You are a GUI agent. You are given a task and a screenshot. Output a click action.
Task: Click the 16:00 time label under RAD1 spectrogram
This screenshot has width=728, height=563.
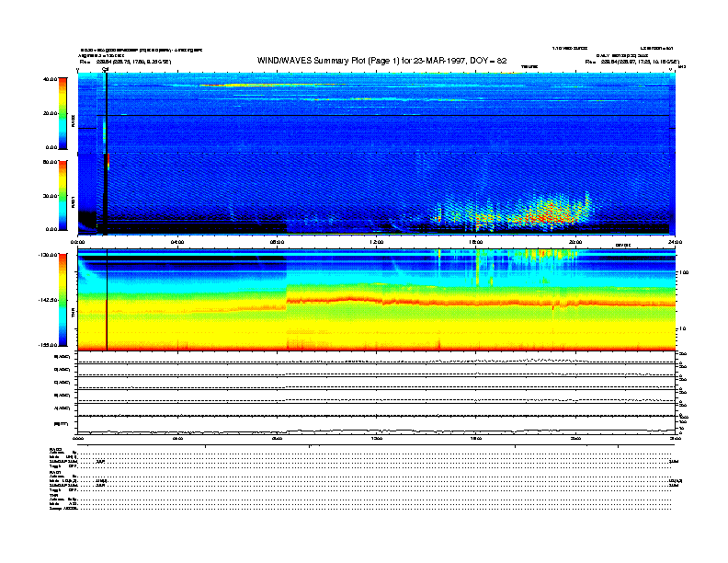point(476,242)
